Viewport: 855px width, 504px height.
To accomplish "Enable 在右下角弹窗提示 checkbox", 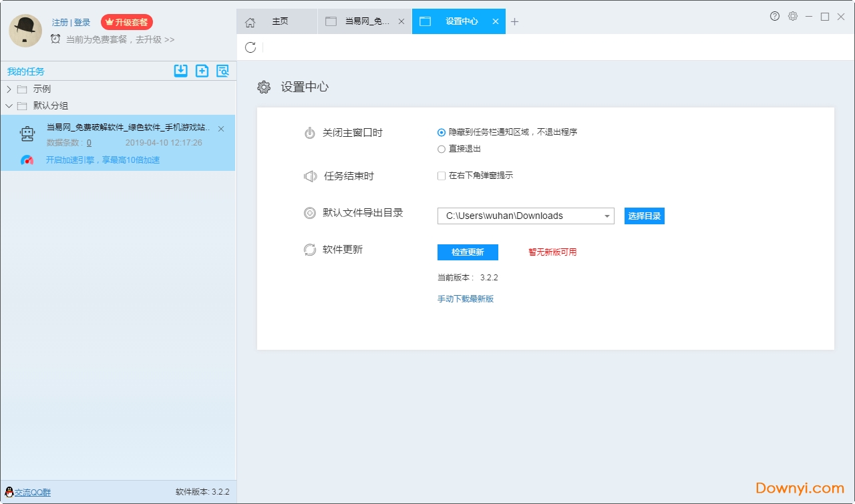I will click(441, 176).
